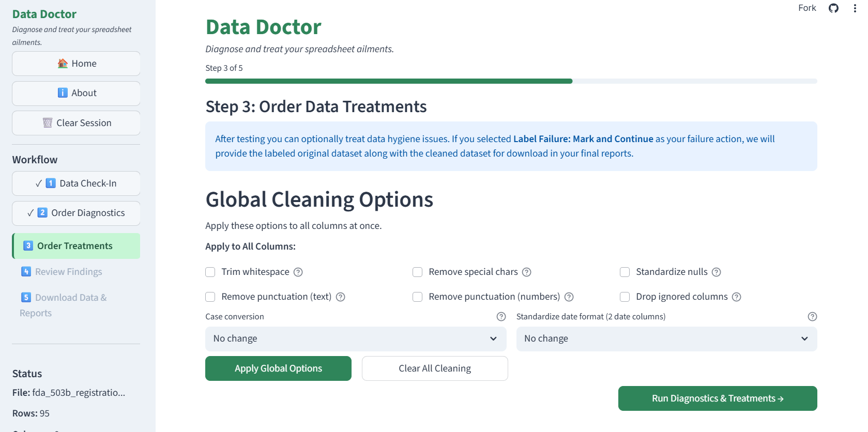This screenshot has width=868, height=432.
Task: Check Remove punctuation (numbers)
Action: pos(417,297)
